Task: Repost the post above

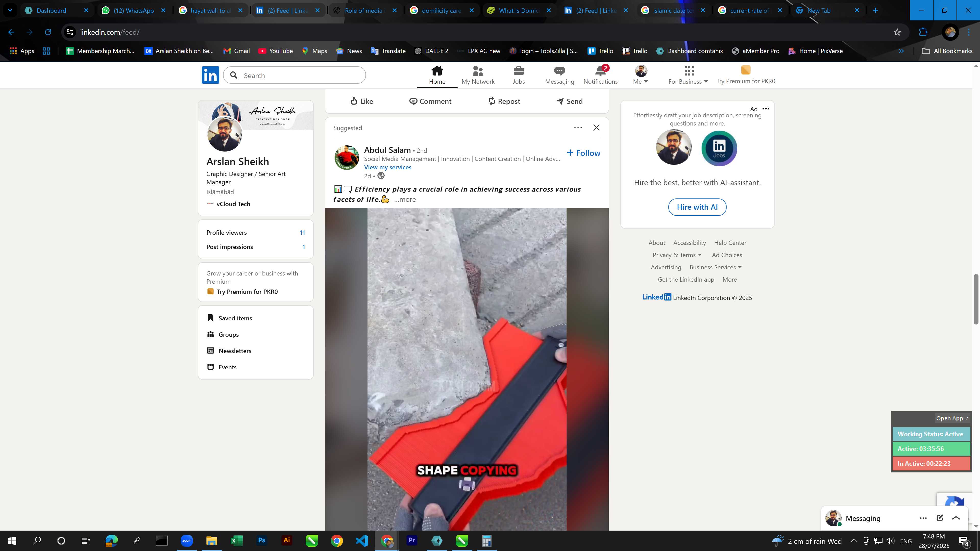Action: tap(504, 101)
